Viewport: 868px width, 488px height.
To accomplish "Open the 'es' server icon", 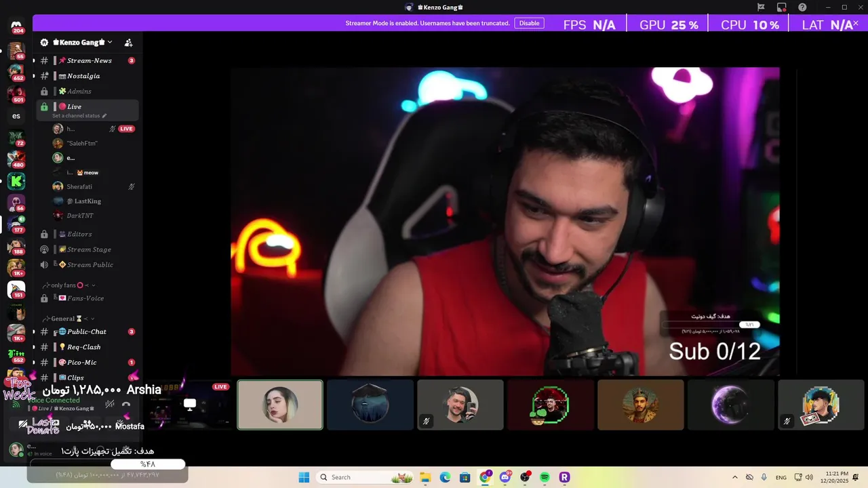I will [16, 116].
